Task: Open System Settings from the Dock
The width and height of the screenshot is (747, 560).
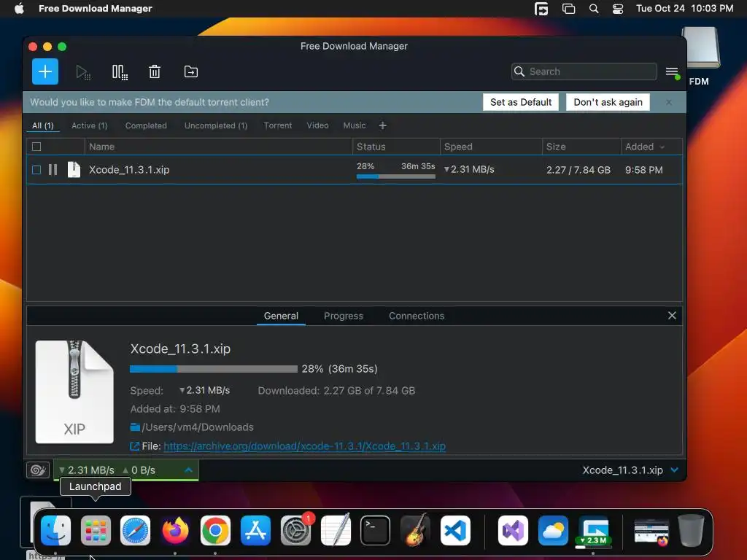Action: point(295,531)
